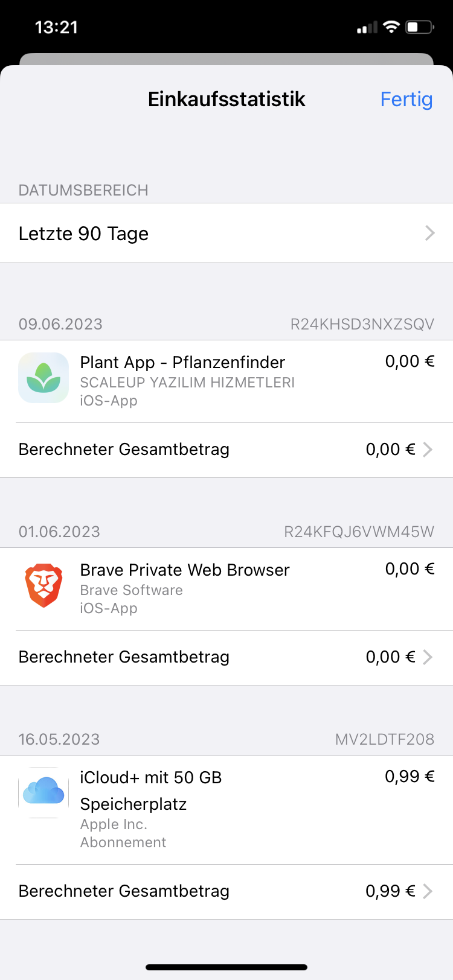The image size is (453, 980).
Task: Tap order ID R24KHSD3NXZSQV
Action: pos(362,325)
